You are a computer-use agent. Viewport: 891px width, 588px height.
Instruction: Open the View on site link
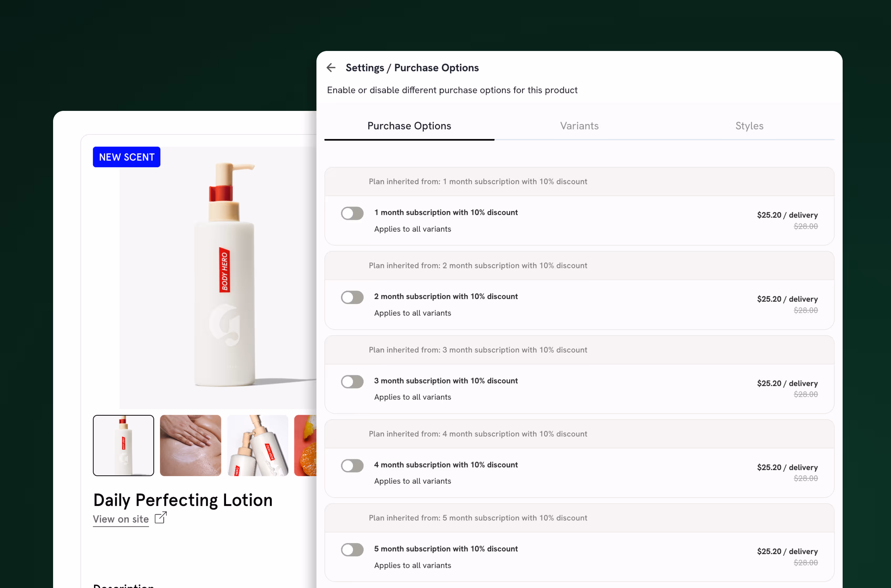(x=121, y=519)
